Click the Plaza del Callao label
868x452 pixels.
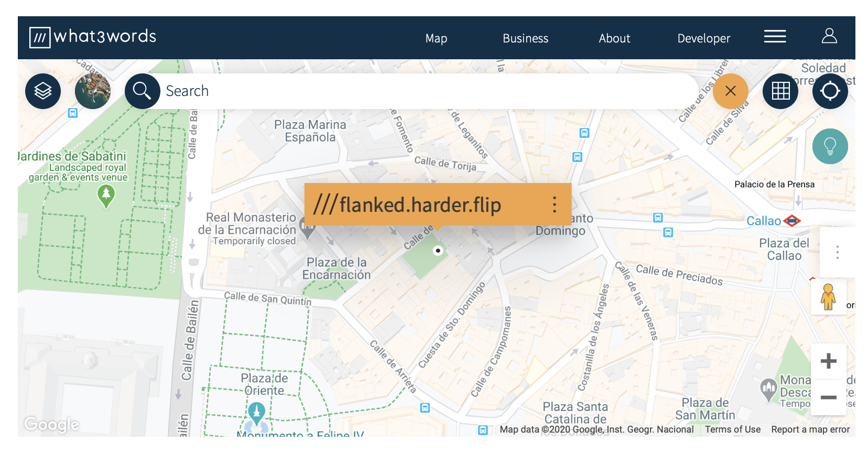(784, 250)
